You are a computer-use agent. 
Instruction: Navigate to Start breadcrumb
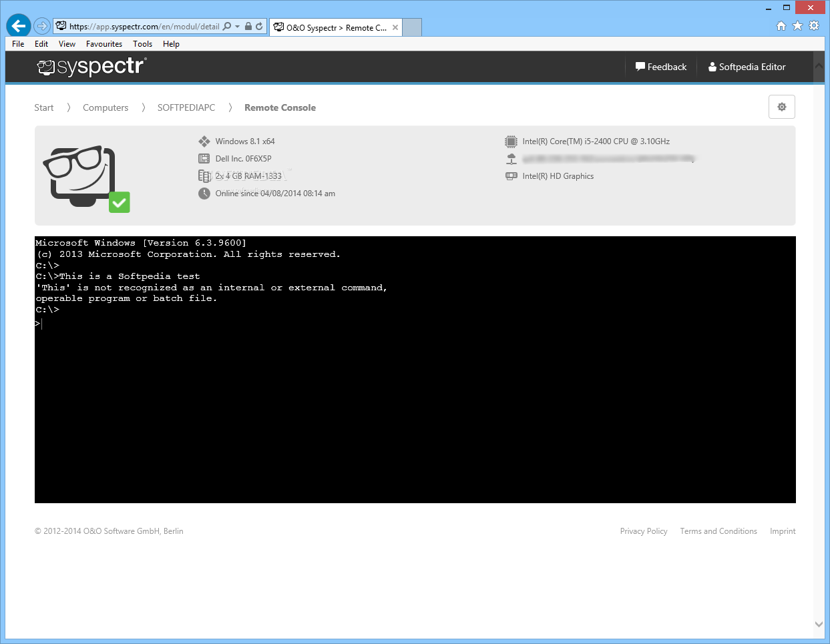(x=44, y=107)
